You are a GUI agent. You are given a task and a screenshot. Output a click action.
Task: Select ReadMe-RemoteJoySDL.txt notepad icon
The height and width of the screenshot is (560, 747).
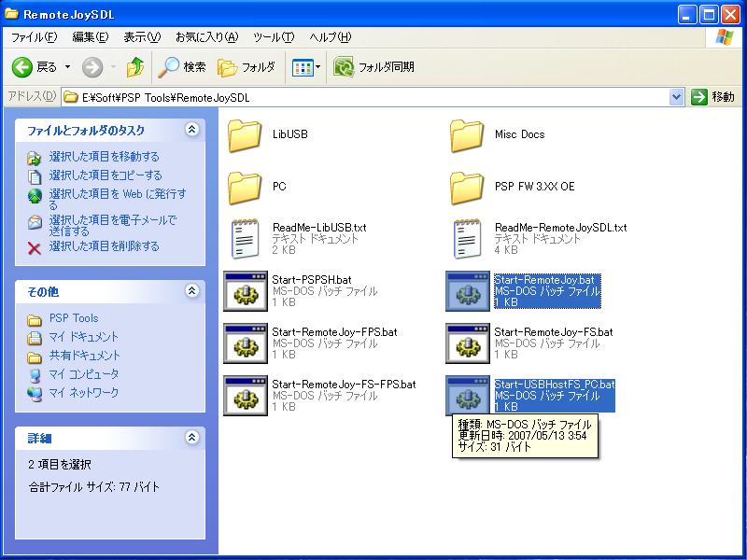[468, 239]
